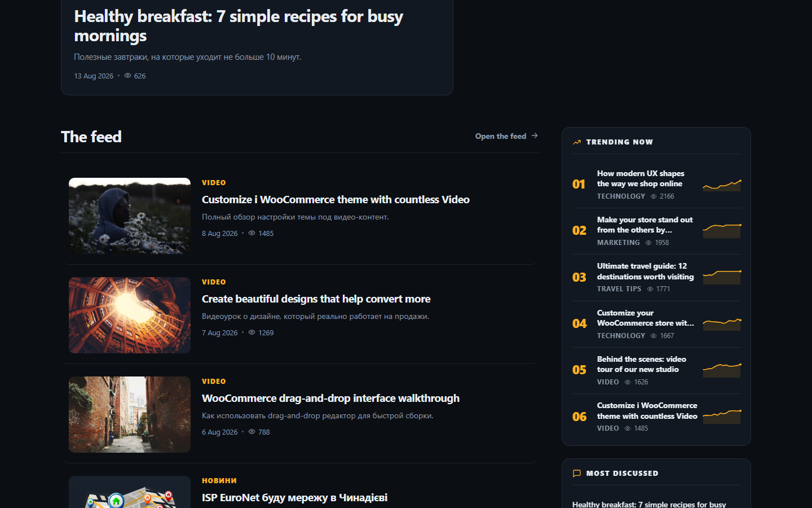Open the orange spiral building thumbnail
The height and width of the screenshot is (508, 812).
pyautogui.click(x=130, y=315)
